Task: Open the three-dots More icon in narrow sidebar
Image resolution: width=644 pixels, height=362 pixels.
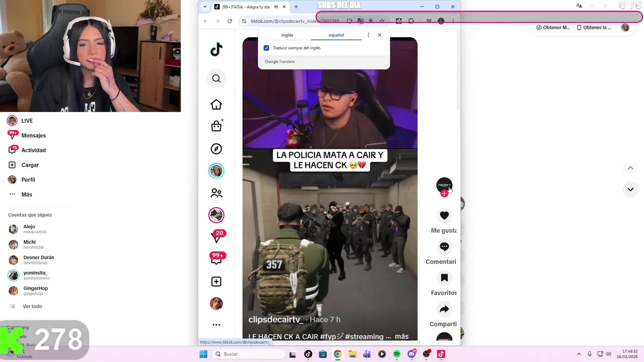Action: pos(216,325)
